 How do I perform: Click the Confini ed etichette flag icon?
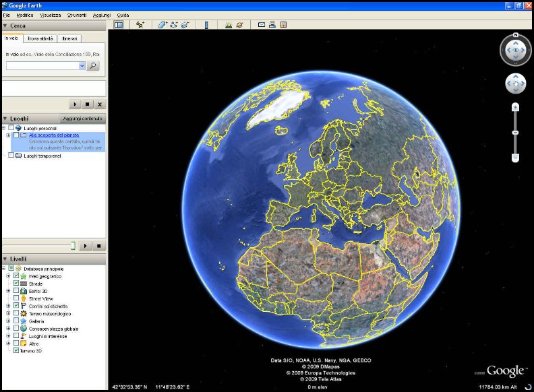[23, 306]
